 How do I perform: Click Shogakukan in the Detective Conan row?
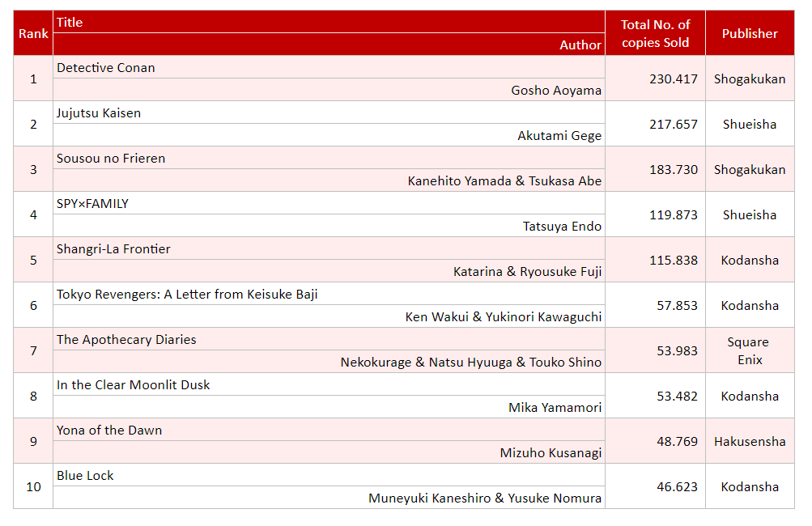tap(750, 78)
